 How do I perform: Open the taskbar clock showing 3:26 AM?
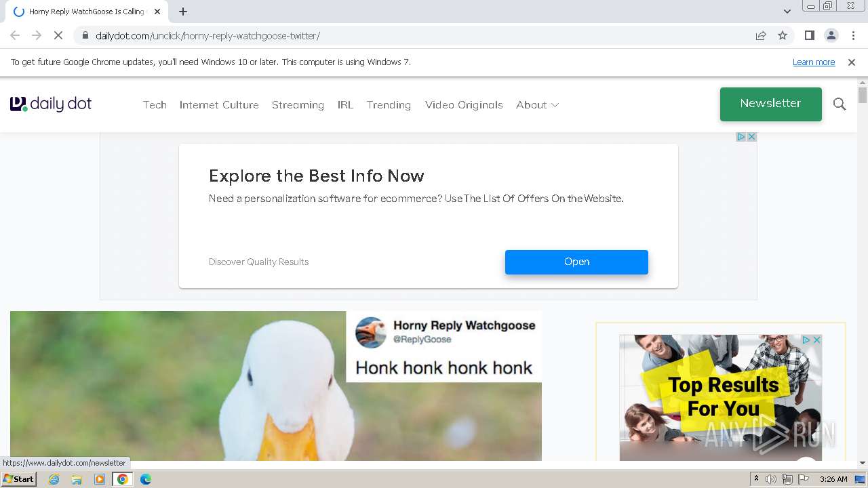pos(833,479)
